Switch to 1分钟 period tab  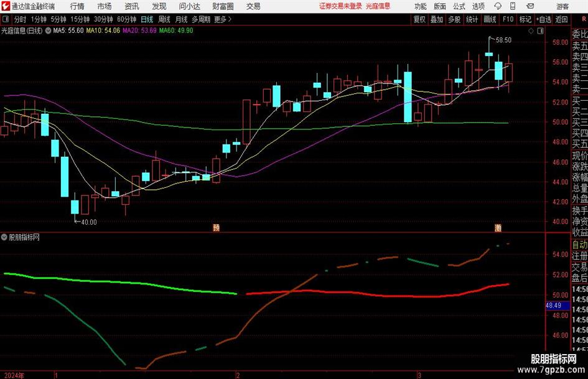(x=39, y=19)
